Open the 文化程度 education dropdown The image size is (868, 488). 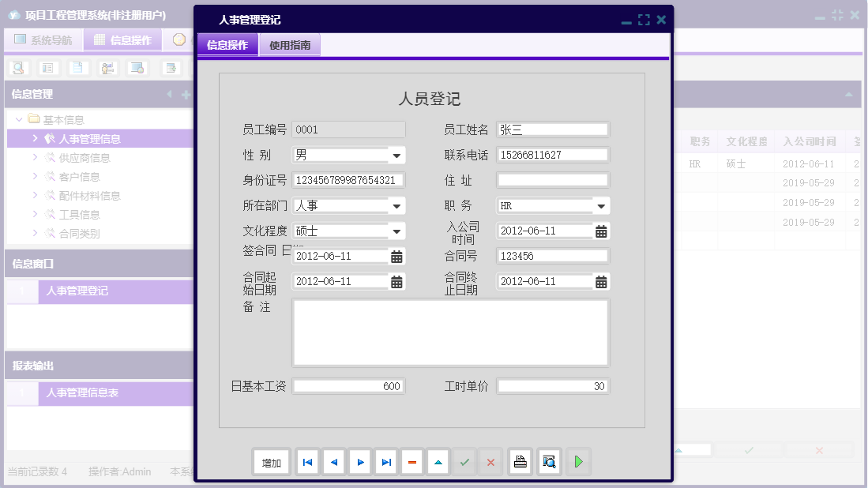pyautogui.click(x=398, y=231)
